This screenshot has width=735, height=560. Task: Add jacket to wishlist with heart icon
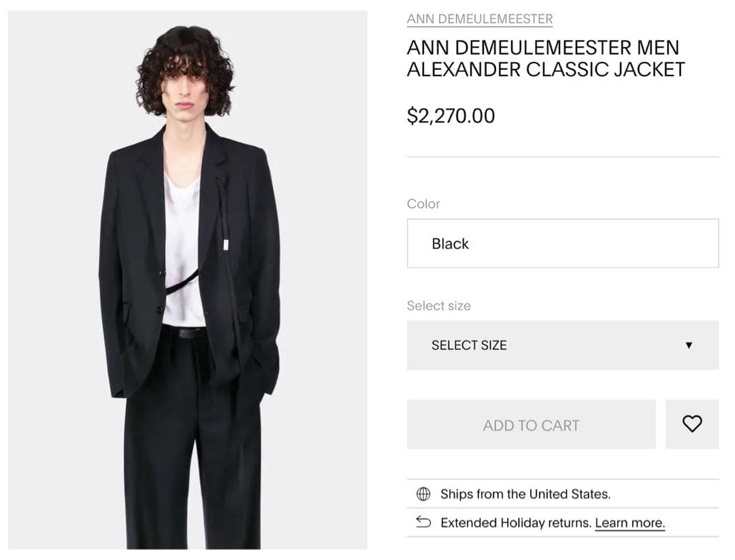click(x=692, y=424)
